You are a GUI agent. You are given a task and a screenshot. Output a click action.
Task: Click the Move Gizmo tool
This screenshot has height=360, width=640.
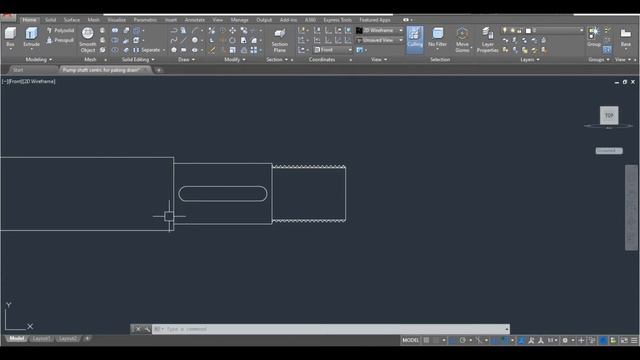pyautogui.click(x=462, y=40)
